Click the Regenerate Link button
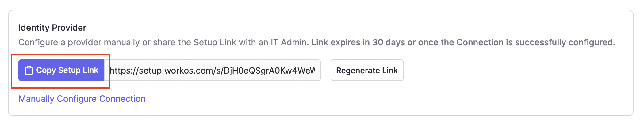This screenshot has width=644, height=130. tap(367, 71)
